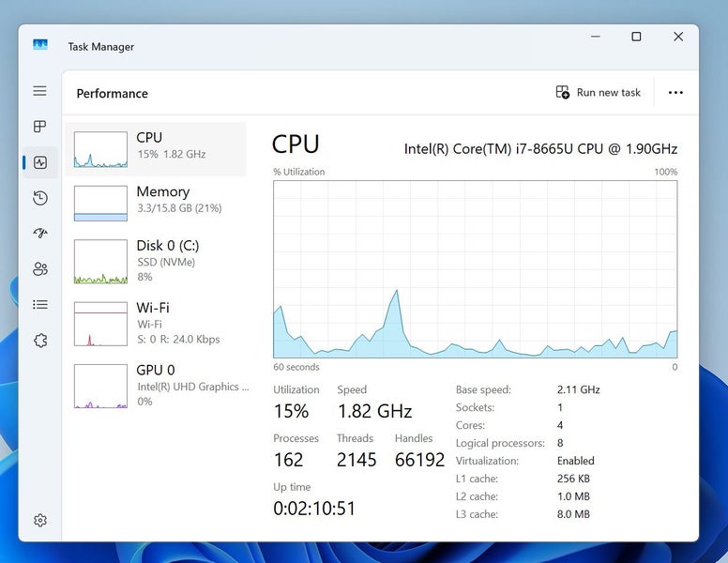728x563 pixels.
Task: Click the Intel Core i7-8665U processor name
Action: [x=540, y=148]
